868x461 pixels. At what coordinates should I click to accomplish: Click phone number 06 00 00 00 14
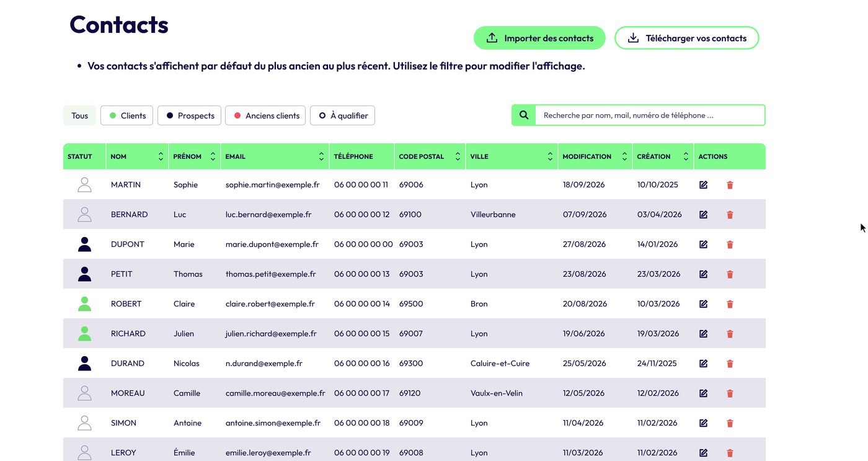coord(362,304)
